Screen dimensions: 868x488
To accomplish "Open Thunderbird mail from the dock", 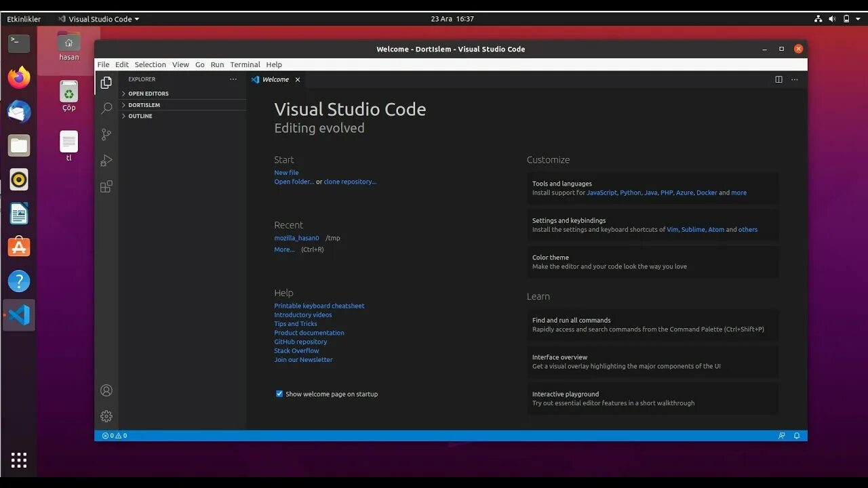I will point(19,111).
